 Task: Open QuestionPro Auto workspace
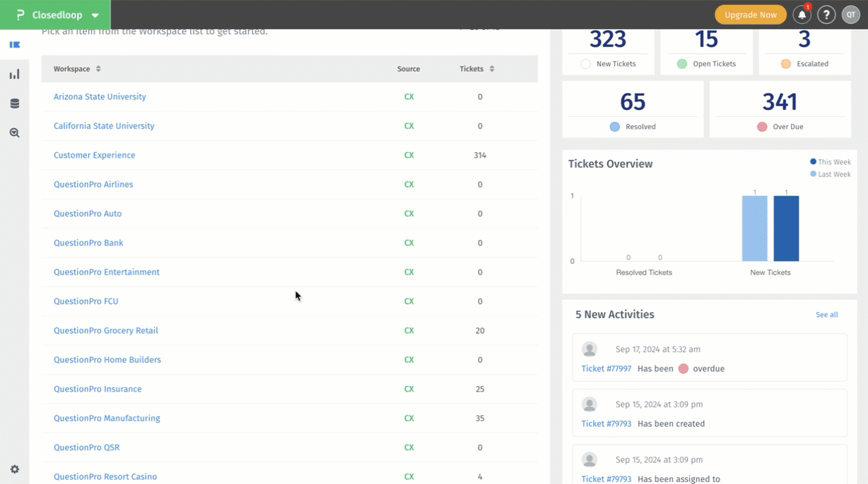pos(88,213)
